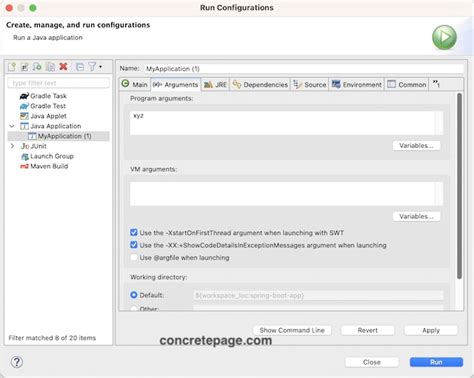This screenshot has width=474, height=378.
Task: Select MyApplication (1) configuration
Action: (60, 136)
